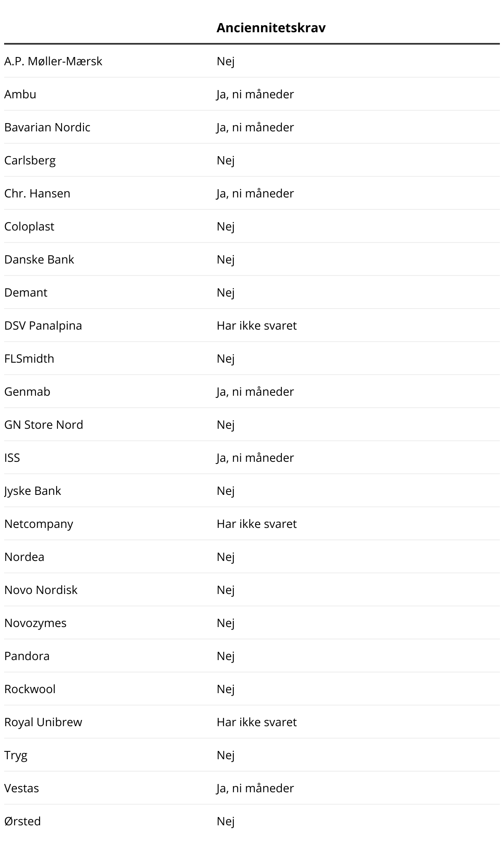Click the Coloplast company name
504x841 pixels.
tap(29, 226)
